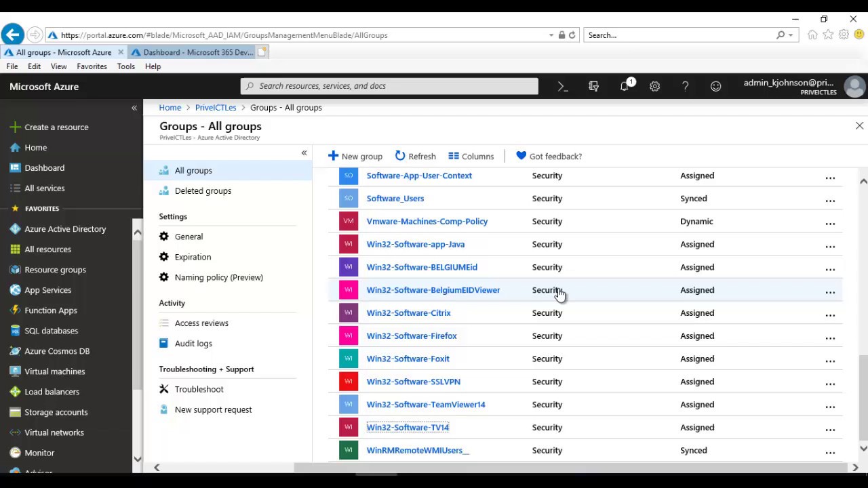Open Audit logs
Screen dimensions: 868x488
pos(193,343)
